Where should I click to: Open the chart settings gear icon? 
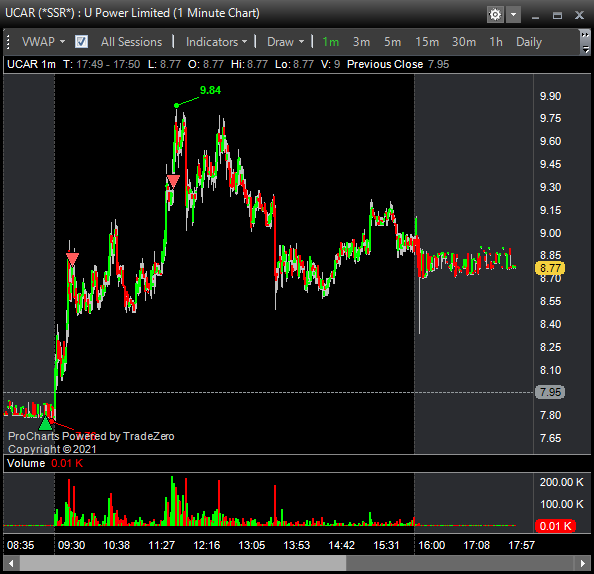(495, 15)
